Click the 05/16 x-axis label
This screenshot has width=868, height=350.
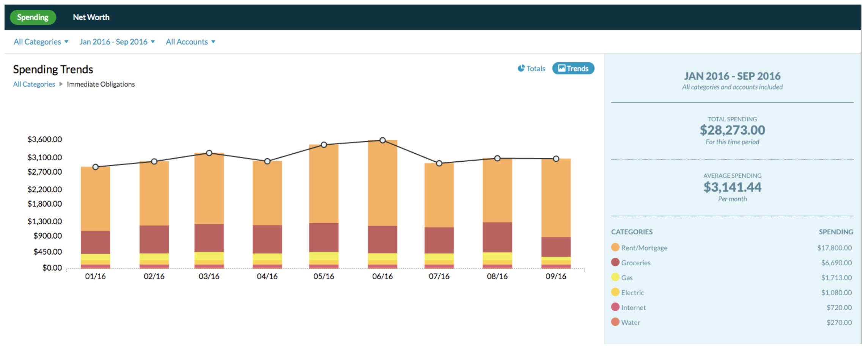(x=324, y=276)
